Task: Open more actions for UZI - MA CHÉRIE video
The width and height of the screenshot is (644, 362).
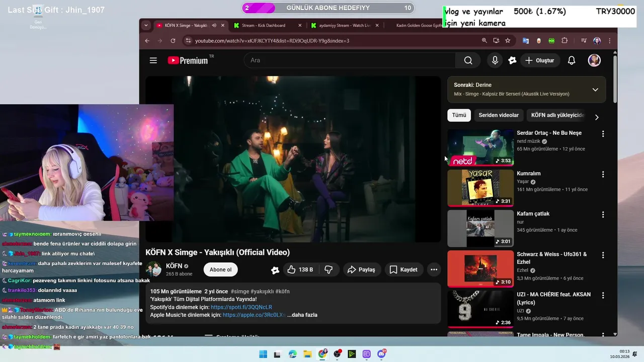Action: [603, 295]
